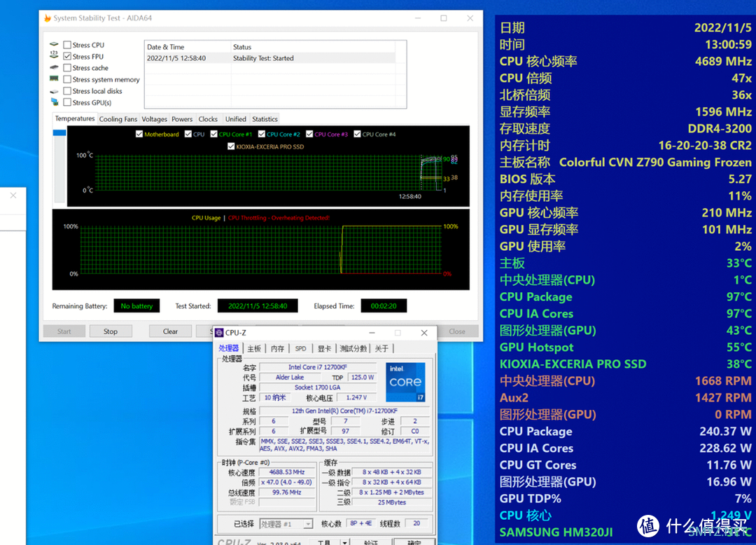The image size is (756, 545).
Task: Open the CPU-Z 显卡 tab
Action: click(x=325, y=348)
